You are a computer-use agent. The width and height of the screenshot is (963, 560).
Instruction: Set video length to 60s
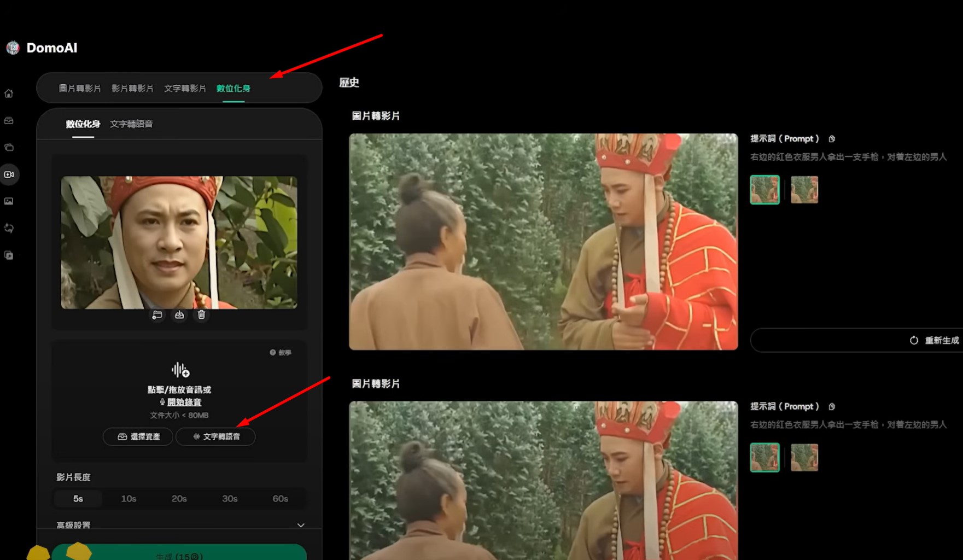[281, 499]
